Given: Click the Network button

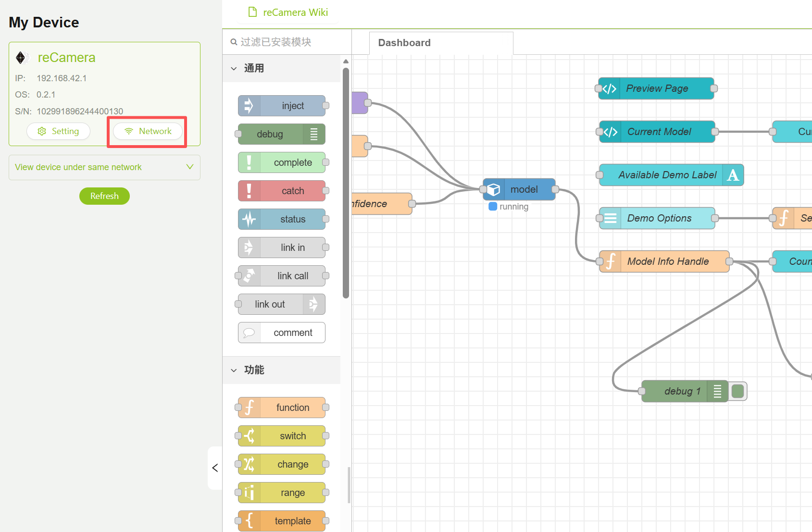Looking at the screenshot, I should coord(148,131).
